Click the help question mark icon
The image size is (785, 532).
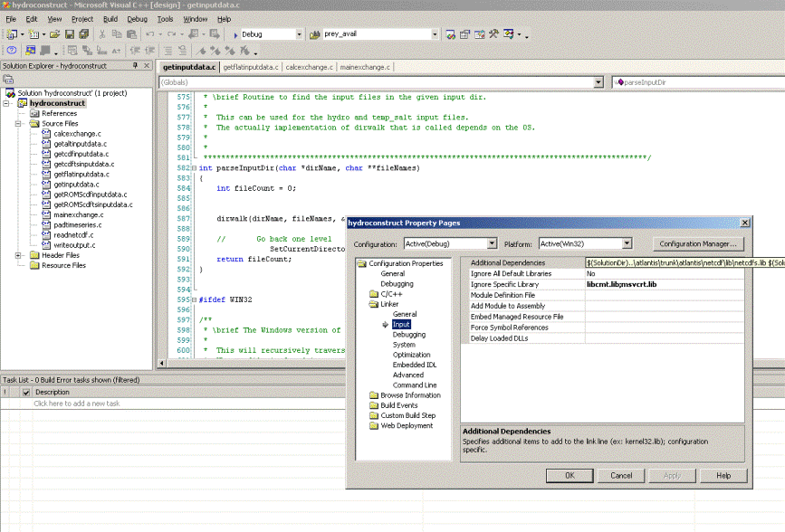coord(11,51)
